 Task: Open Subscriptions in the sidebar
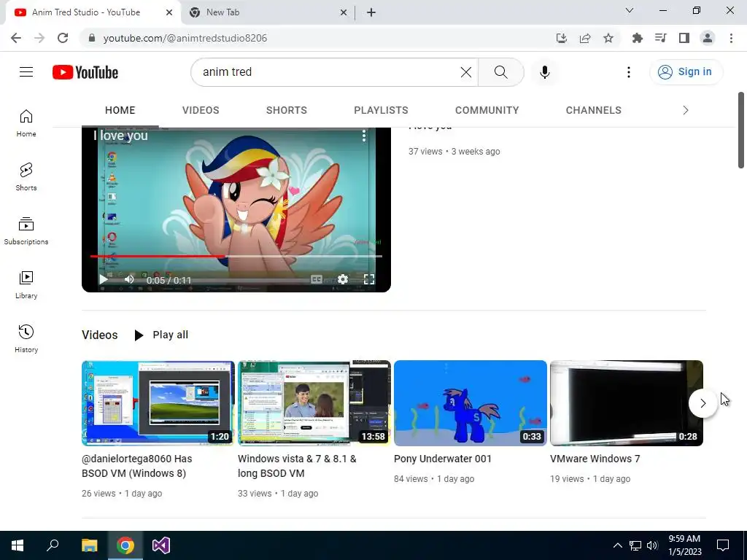point(26,230)
